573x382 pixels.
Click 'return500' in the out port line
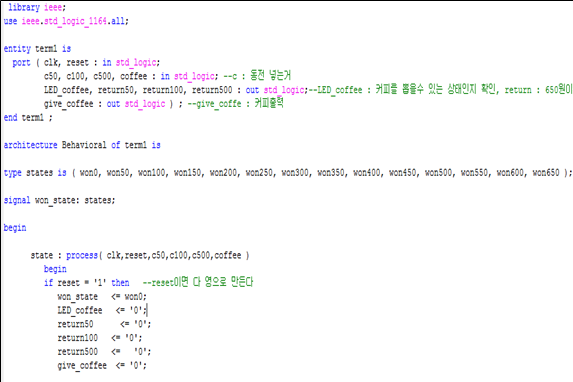(212, 90)
